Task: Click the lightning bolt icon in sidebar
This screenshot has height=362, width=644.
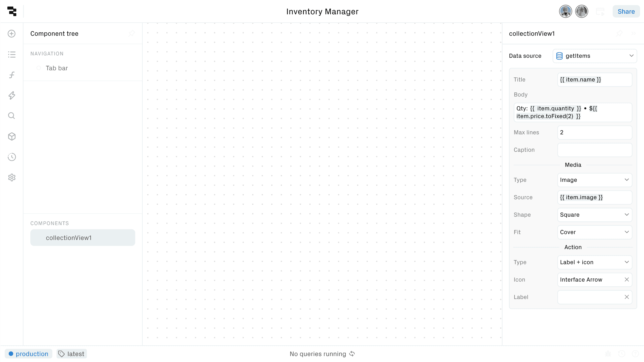Action: coord(12,95)
